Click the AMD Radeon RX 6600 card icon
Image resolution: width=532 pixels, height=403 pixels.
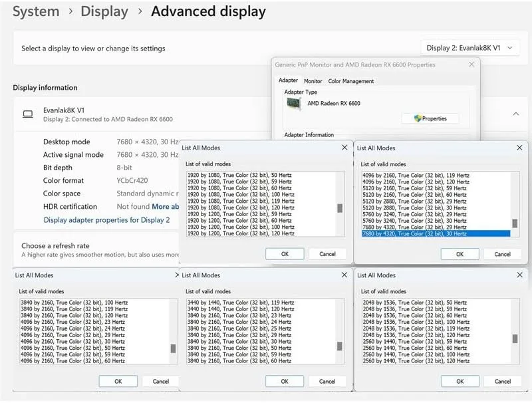(x=293, y=104)
